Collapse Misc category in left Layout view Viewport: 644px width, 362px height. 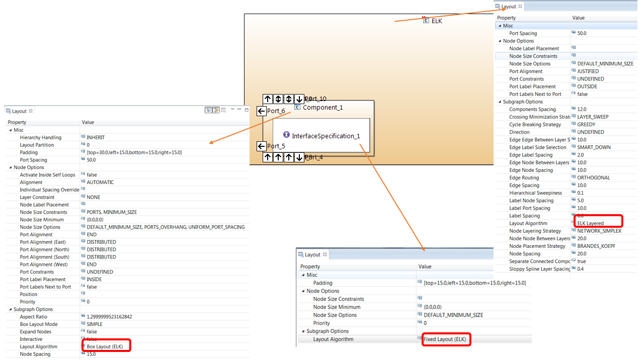pyautogui.click(x=10, y=130)
